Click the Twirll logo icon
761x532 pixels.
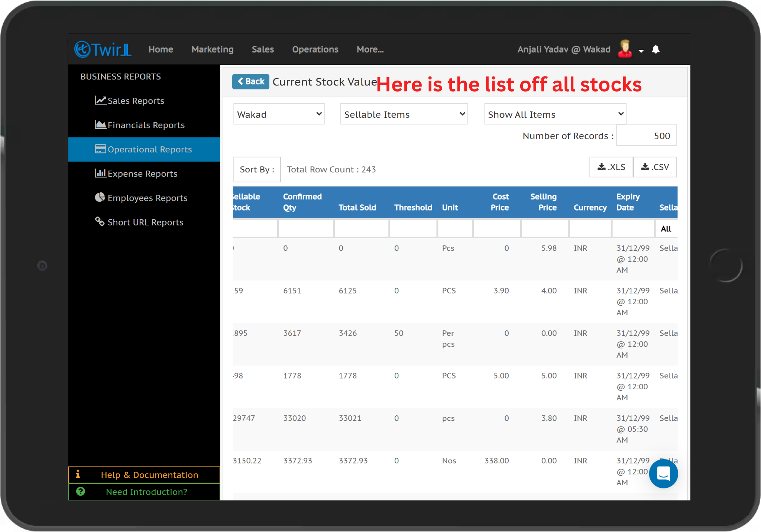pyautogui.click(x=82, y=49)
